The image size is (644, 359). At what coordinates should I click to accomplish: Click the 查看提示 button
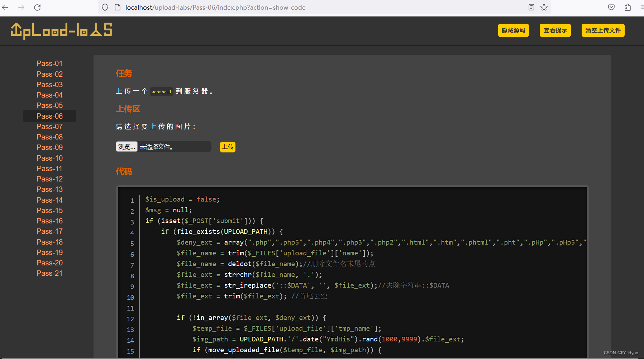click(x=555, y=30)
